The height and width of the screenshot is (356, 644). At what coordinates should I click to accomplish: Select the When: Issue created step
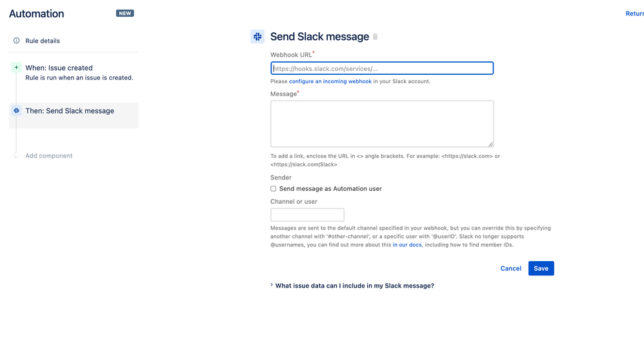[x=74, y=72]
